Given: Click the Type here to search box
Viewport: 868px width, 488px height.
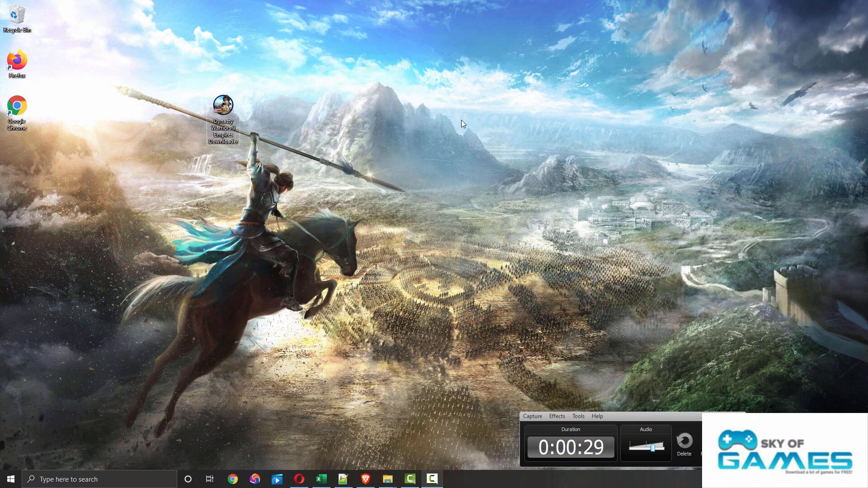Looking at the screenshot, I should [x=99, y=479].
